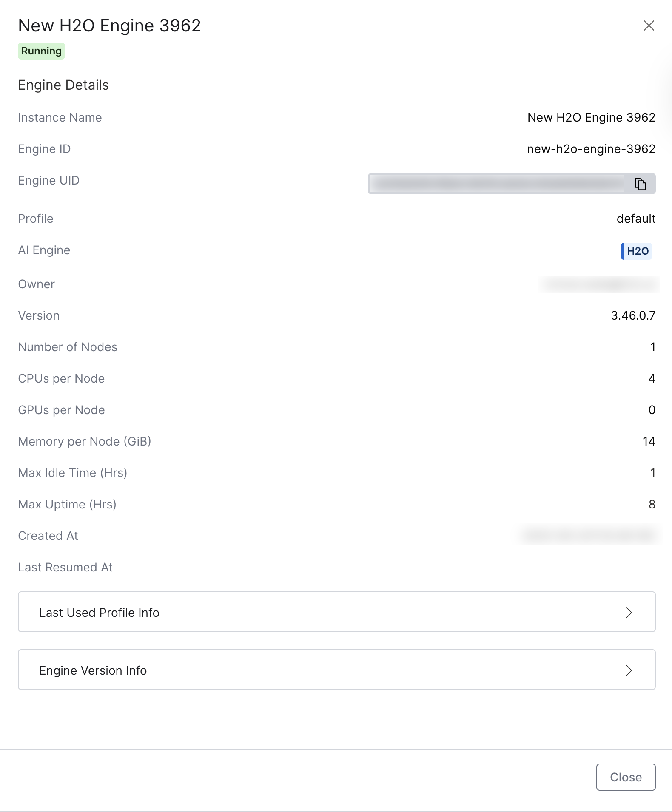Click the blurred Owner value

(x=600, y=284)
